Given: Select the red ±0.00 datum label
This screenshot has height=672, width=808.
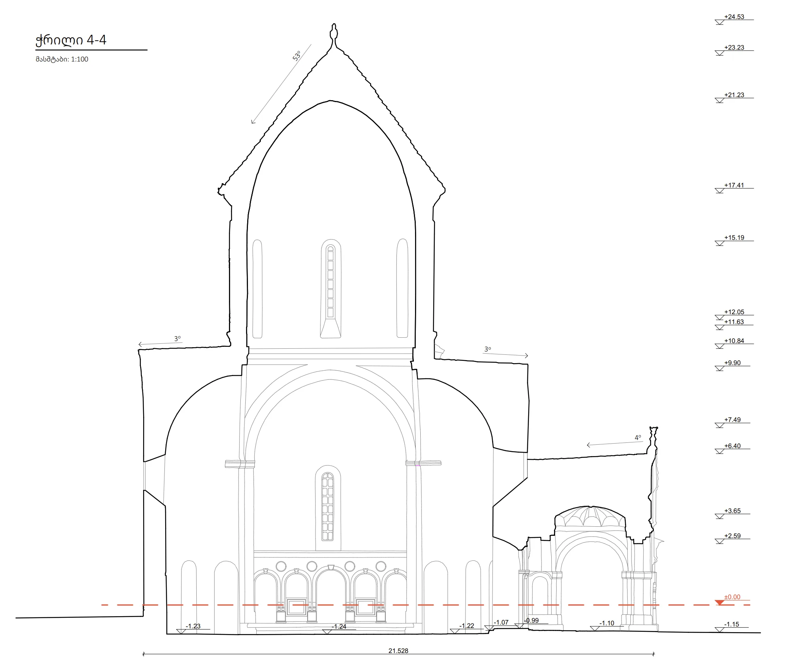Looking at the screenshot, I should coord(732,597).
